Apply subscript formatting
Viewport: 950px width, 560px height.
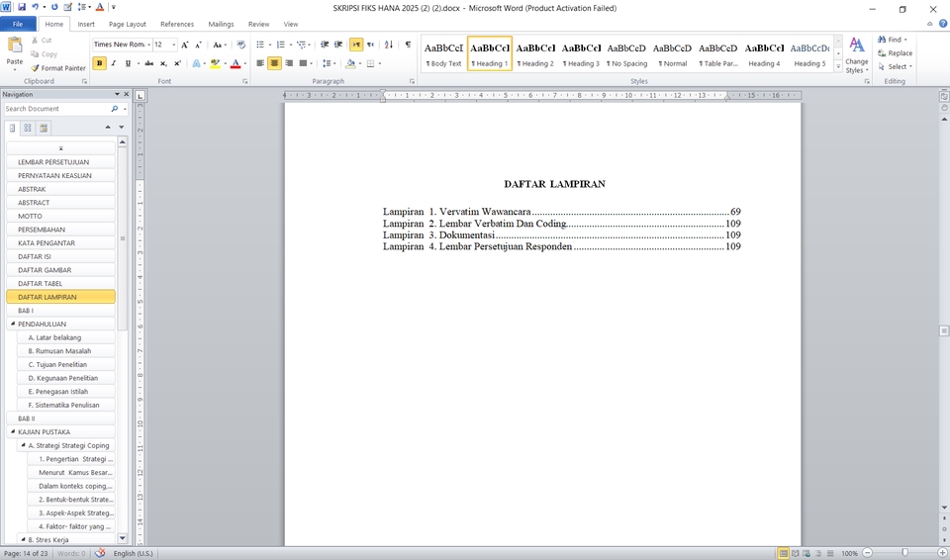click(x=163, y=63)
